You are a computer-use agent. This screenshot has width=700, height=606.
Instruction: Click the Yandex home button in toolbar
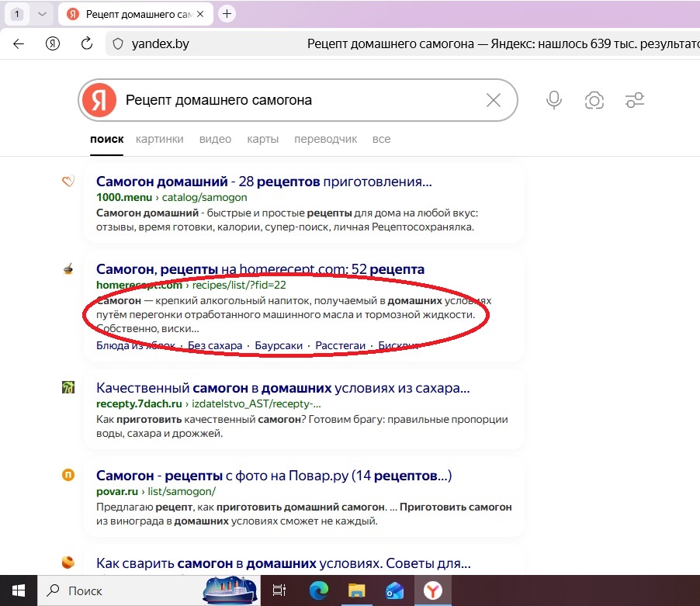pyautogui.click(x=53, y=43)
